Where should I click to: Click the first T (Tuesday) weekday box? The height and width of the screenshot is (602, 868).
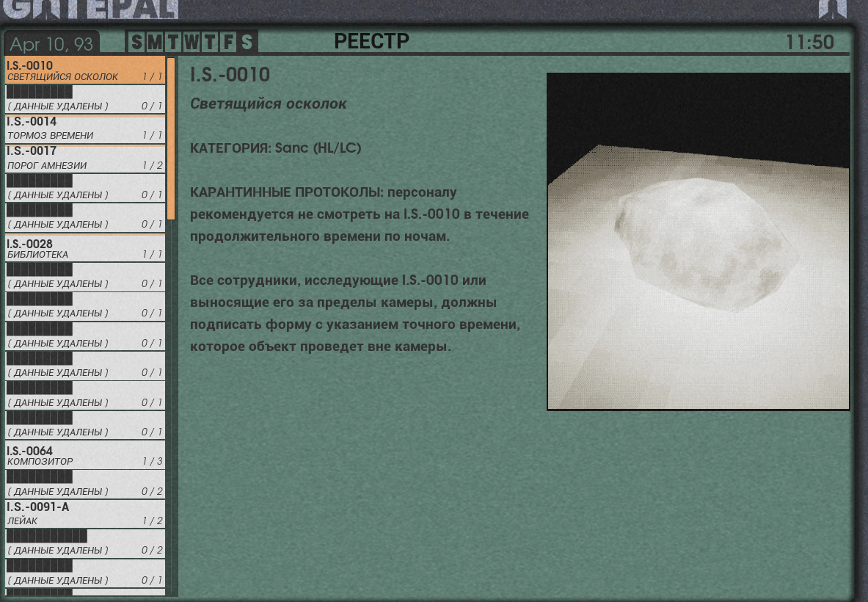click(x=173, y=42)
